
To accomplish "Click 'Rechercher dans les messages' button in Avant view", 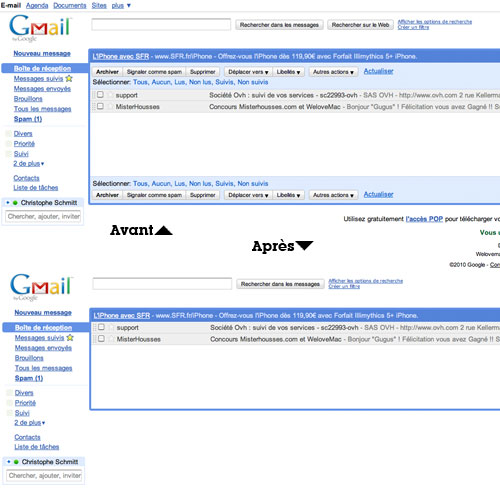I will (x=279, y=25).
